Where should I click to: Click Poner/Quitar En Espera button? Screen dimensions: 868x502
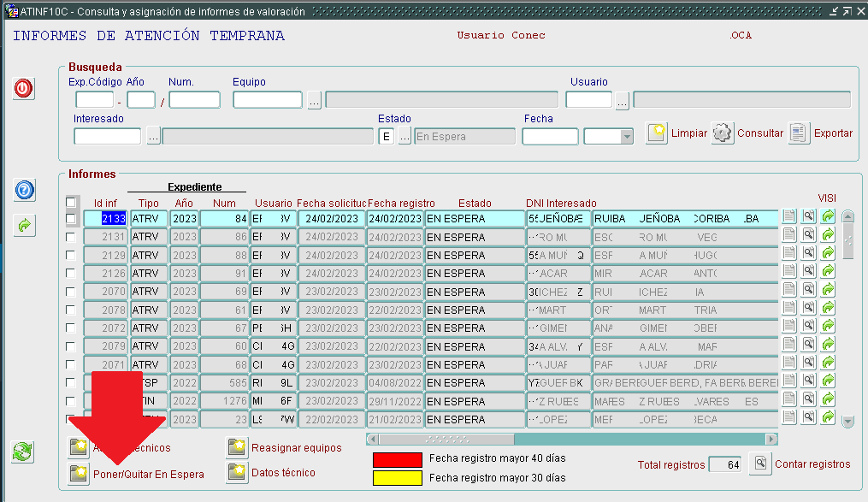pos(79,473)
